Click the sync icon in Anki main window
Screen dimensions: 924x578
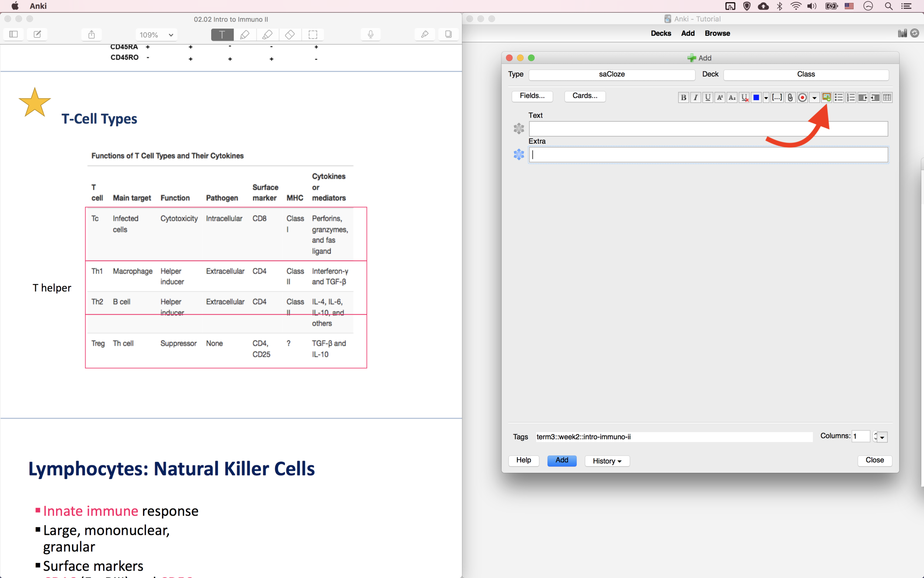tap(914, 33)
